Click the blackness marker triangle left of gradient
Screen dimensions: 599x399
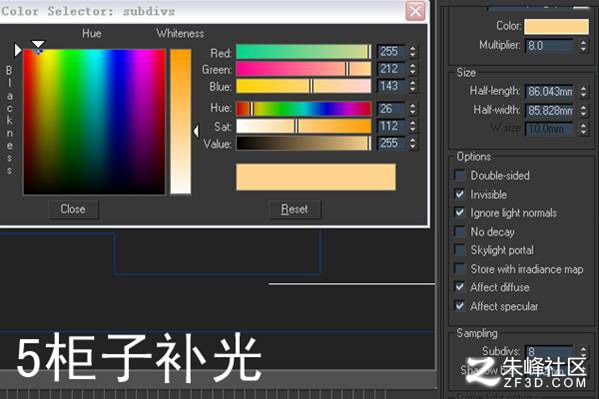(18, 50)
